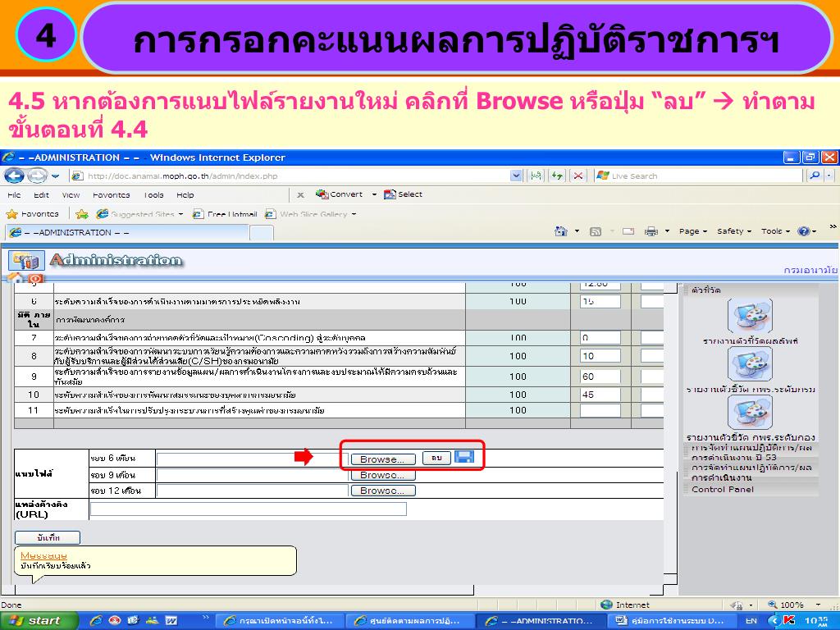This screenshot has width=840, height=630.
Task: Click the URL reference input field
Action: click(249, 509)
